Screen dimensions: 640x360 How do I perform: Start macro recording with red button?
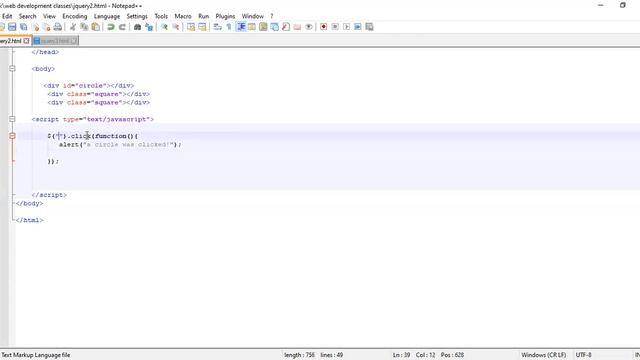[324, 27]
